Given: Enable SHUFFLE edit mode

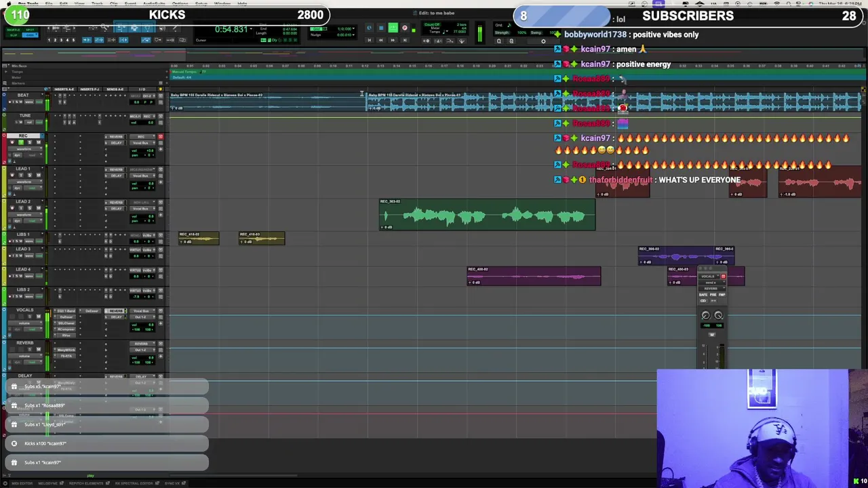Looking at the screenshot, I should pos(14,30).
